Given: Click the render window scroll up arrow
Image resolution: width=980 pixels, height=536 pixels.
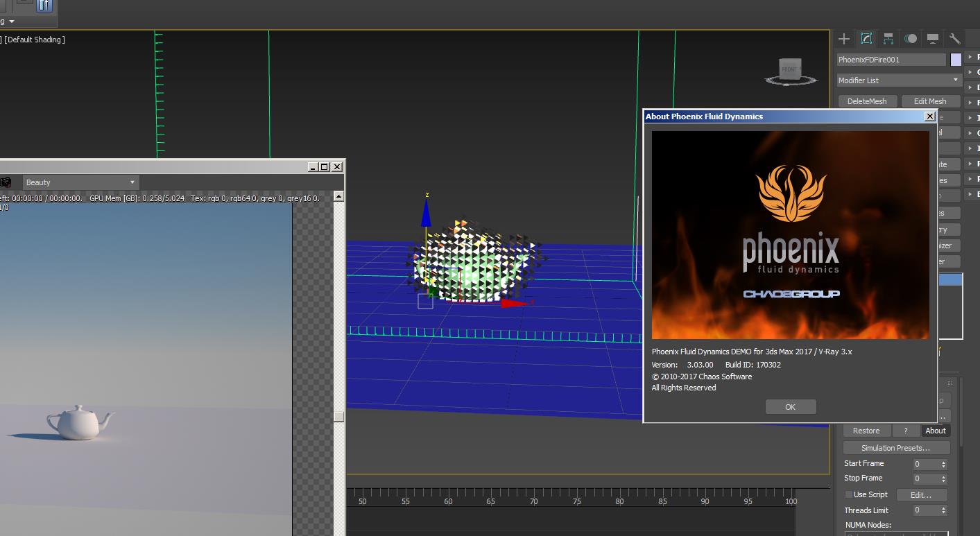Looking at the screenshot, I should pyautogui.click(x=338, y=196).
